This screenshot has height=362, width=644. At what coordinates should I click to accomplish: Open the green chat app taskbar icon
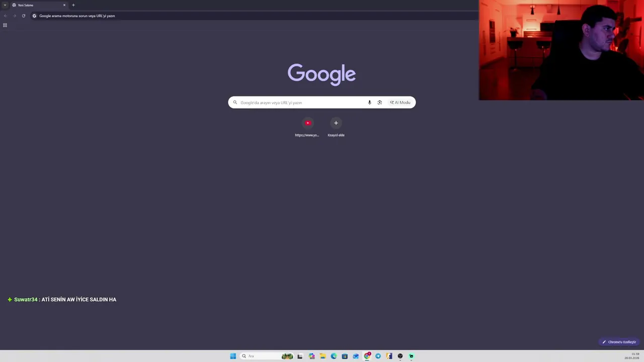coord(411,356)
